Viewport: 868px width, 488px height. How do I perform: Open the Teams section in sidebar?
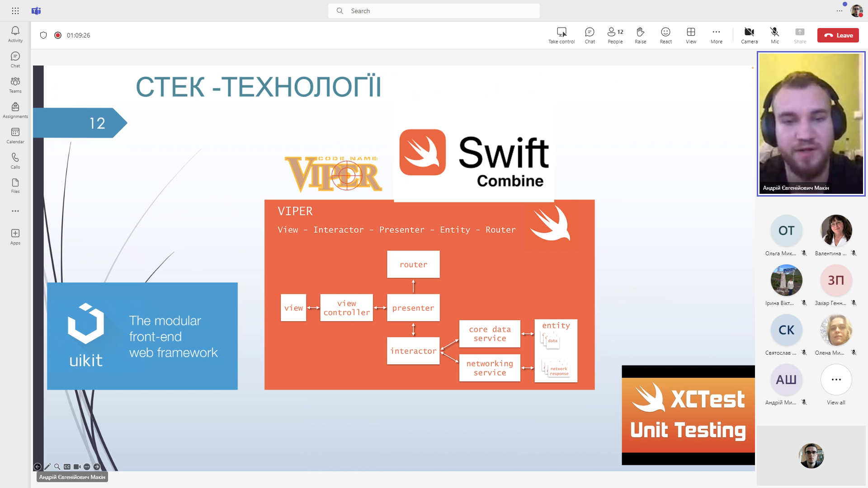pyautogui.click(x=15, y=84)
